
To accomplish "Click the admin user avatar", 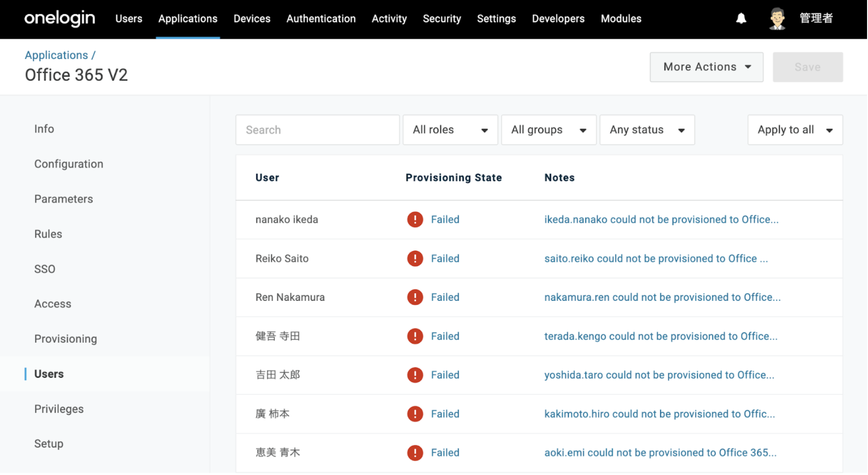I will (x=778, y=19).
